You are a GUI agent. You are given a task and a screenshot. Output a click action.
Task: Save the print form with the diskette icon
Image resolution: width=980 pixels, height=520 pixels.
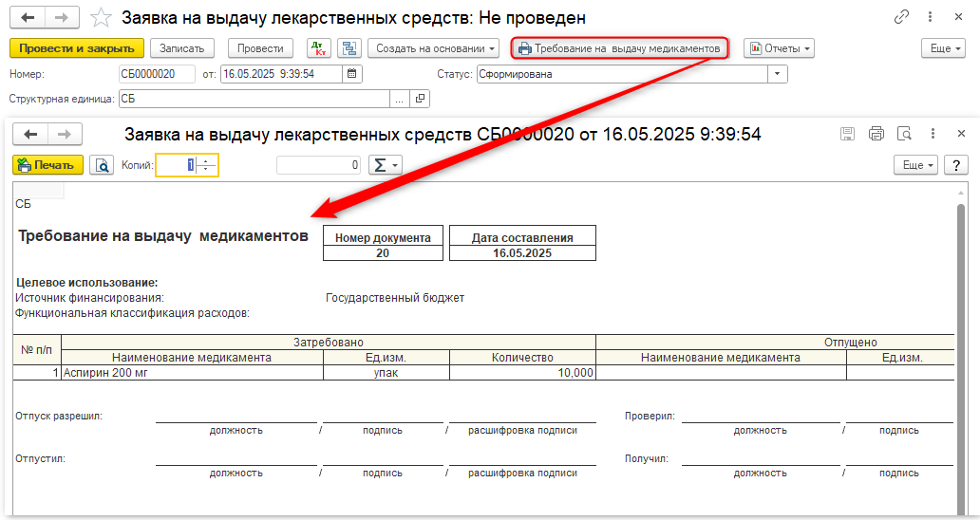(x=847, y=134)
